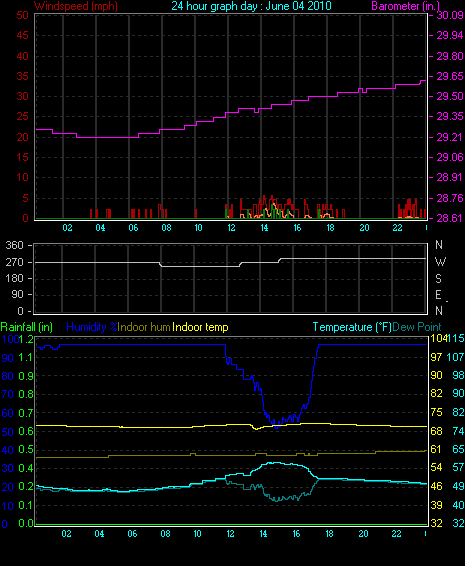465x566 pixels.
Task: Click hour label 08 under the humidity graph
Action: pyautogui.click(x=165, y=534)
